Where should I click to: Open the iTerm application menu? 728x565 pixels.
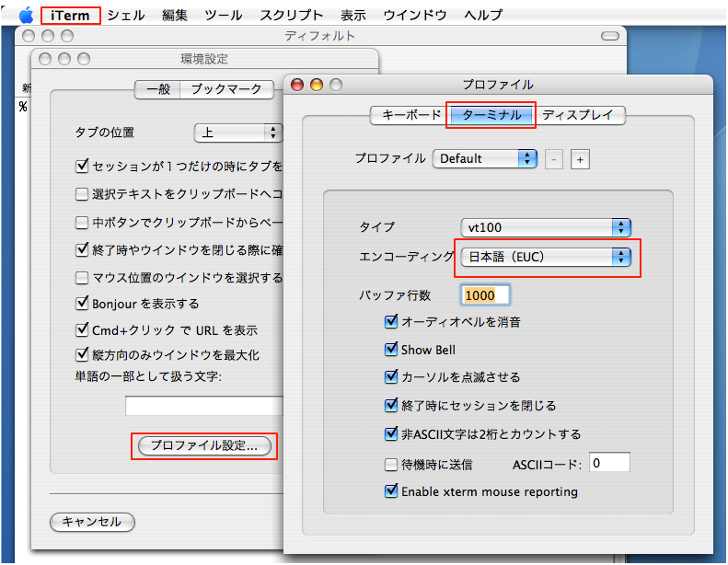click(x=70, y=16)
